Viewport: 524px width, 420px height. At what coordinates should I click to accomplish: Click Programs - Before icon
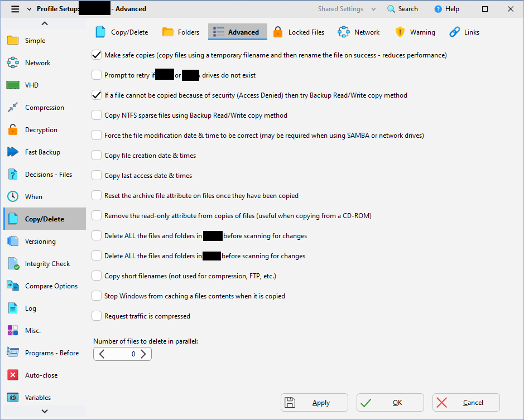pos(13,353)
